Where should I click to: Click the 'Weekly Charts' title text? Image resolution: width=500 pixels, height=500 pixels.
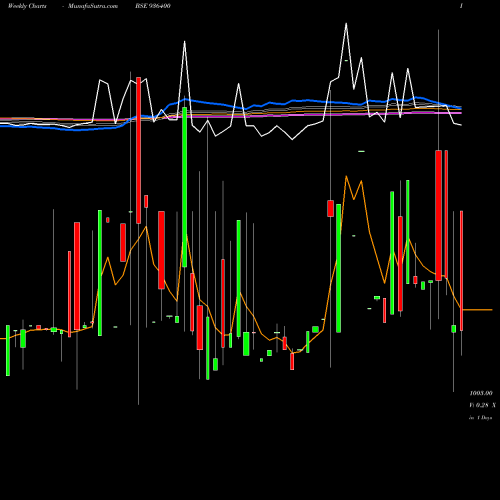(x=27, y=6)
